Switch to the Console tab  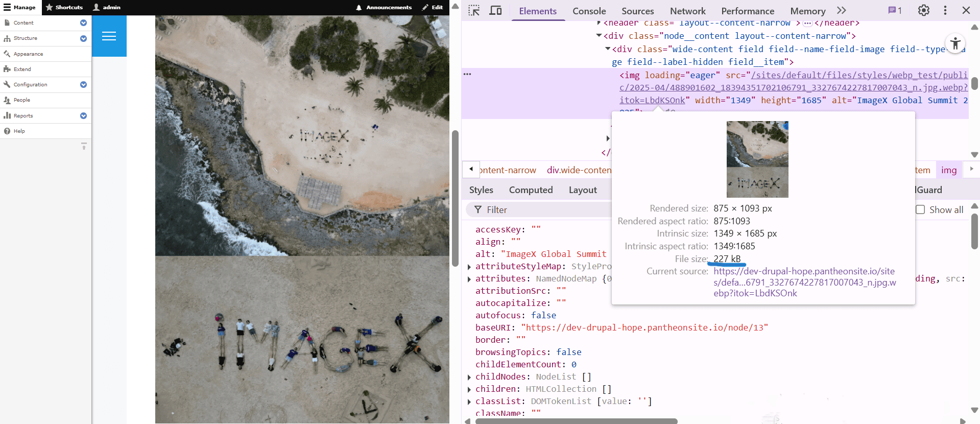[x=589, y=11]
